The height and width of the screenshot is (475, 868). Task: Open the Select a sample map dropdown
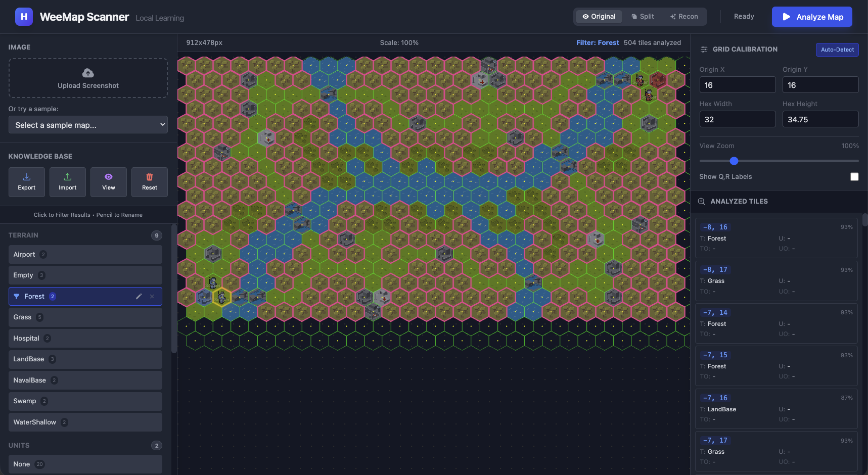[88, 125]
